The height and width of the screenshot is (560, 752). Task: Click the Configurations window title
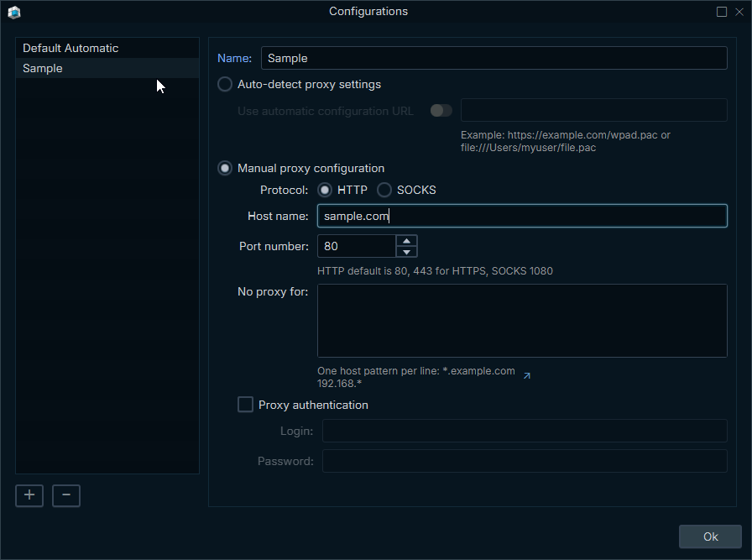click(368, 12)
